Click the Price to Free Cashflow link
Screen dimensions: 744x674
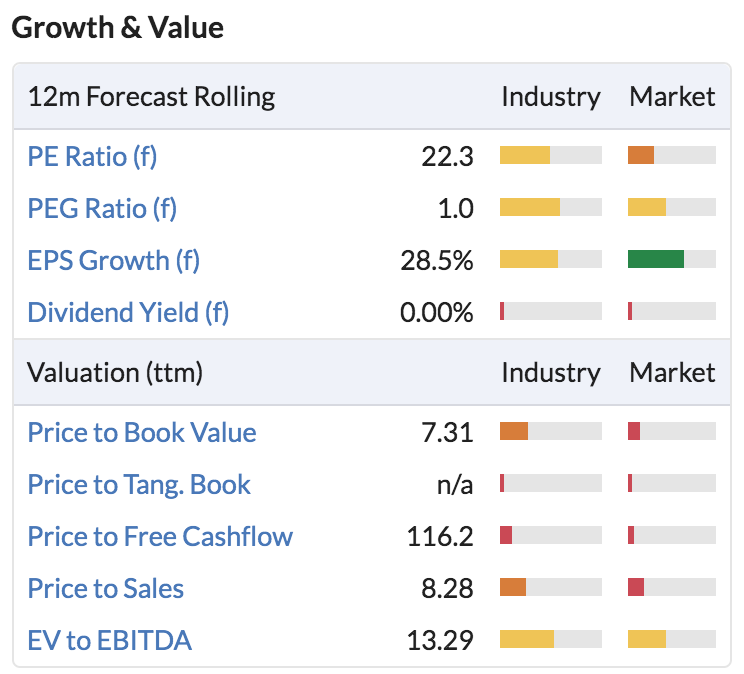[160, 536]
